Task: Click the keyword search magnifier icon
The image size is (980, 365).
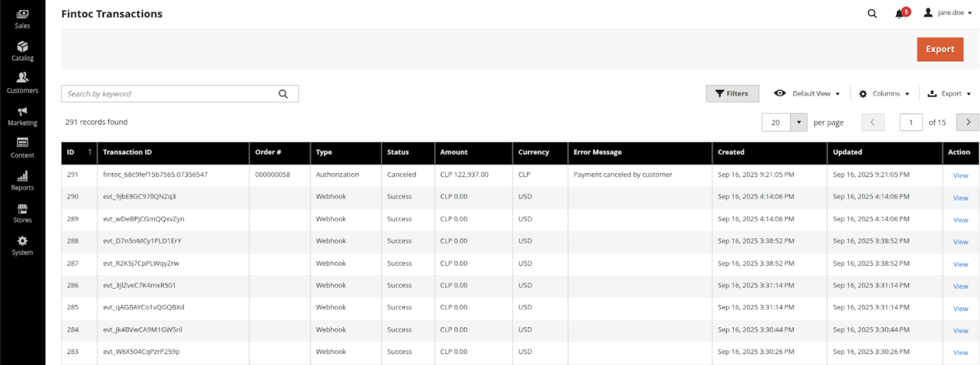Action: (x=283, y=94)
